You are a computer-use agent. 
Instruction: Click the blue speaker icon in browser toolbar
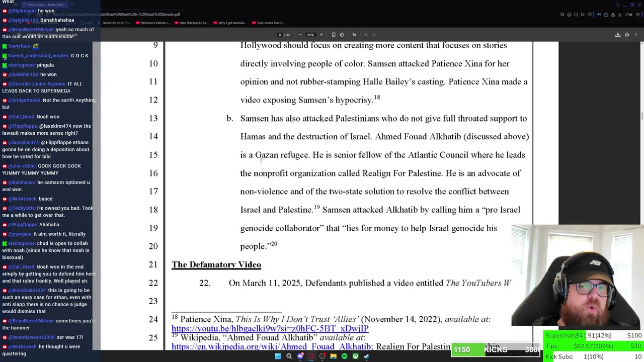click(x=599, y=15)
